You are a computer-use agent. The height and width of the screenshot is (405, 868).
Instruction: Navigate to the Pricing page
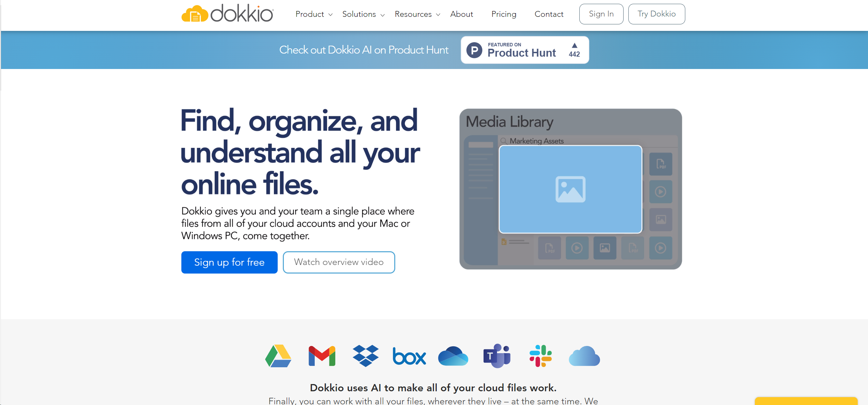click(x=504, y=14)
